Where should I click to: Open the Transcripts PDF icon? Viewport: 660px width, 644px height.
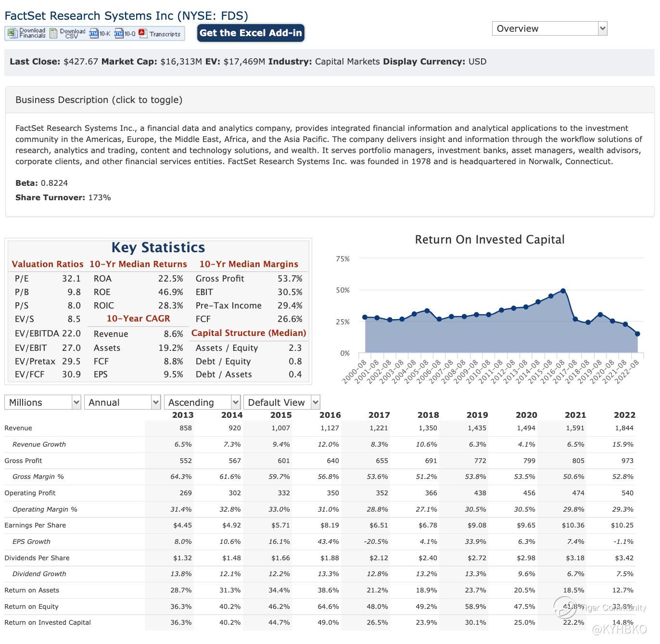click(x=142, y=33)
